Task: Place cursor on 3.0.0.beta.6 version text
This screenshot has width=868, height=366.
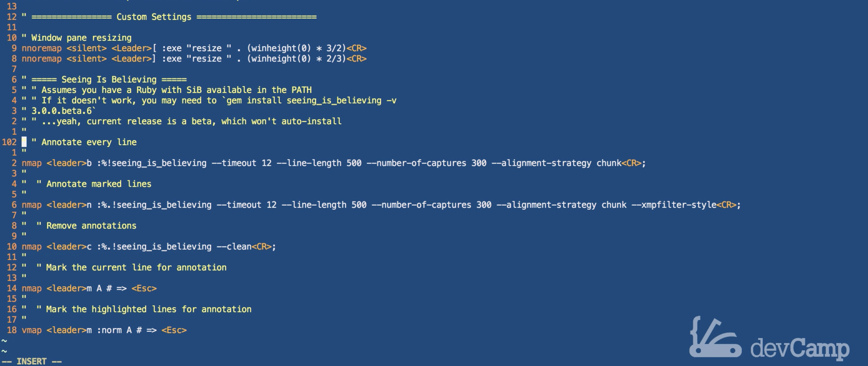Action: (63, 111)
